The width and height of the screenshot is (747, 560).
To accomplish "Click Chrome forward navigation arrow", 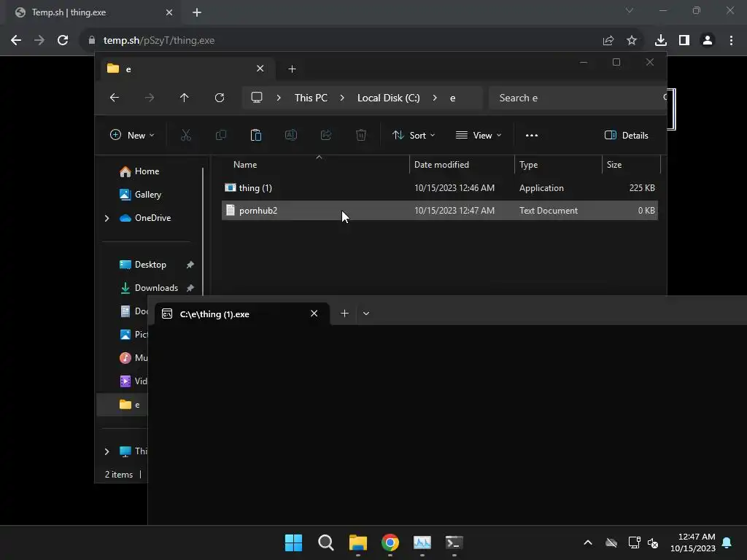I will (39, 41).
